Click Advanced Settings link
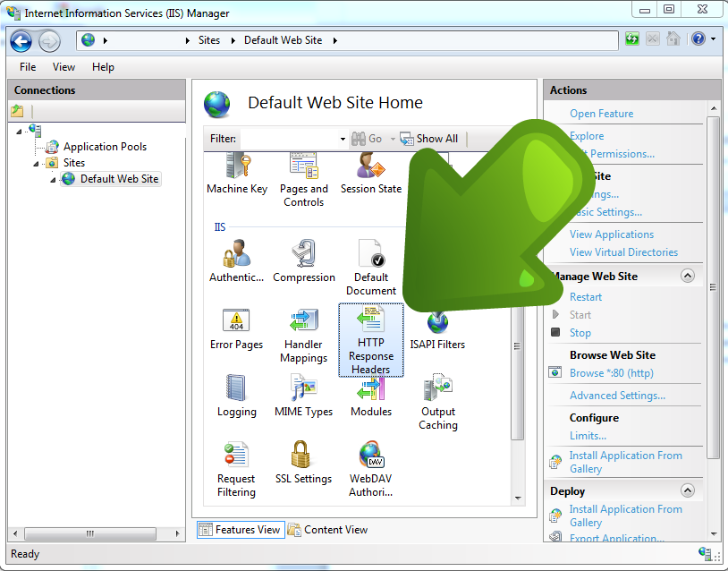The image size is (728, 571). coord(617,396)
